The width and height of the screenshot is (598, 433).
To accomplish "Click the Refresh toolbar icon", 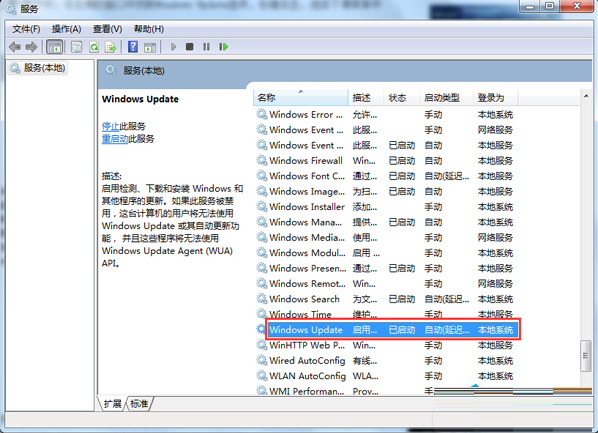I will point(94,47).
